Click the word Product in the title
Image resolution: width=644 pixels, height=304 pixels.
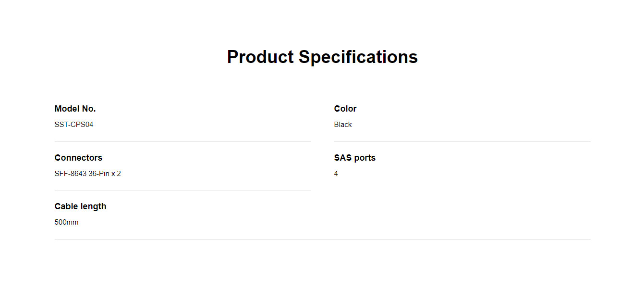[260, 57]
